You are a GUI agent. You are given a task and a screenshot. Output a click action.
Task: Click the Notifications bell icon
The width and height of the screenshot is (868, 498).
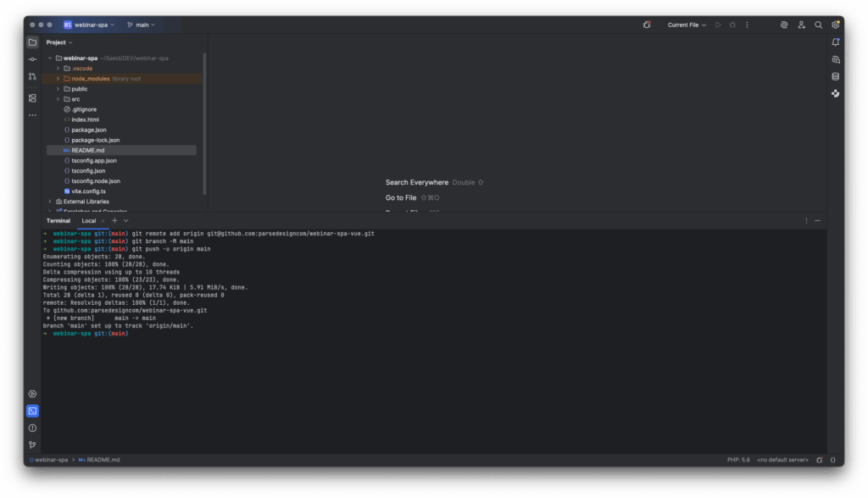tap(836, 42)
